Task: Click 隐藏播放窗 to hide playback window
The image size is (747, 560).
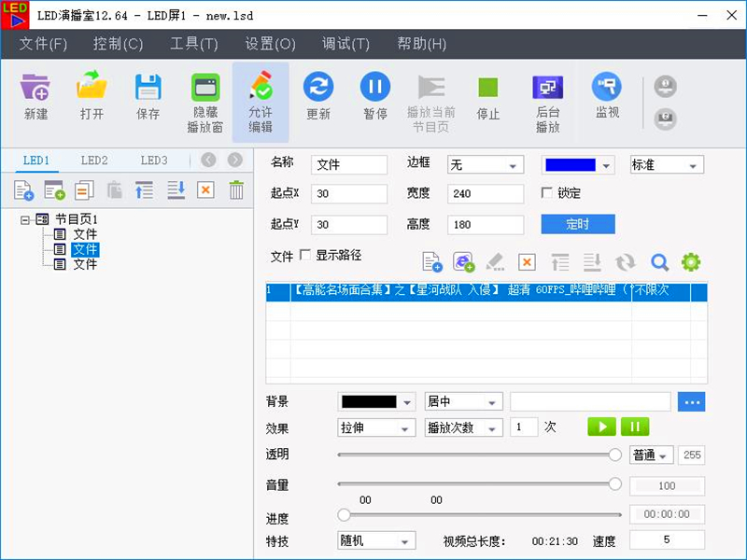Action: click(x=204, y=96)
